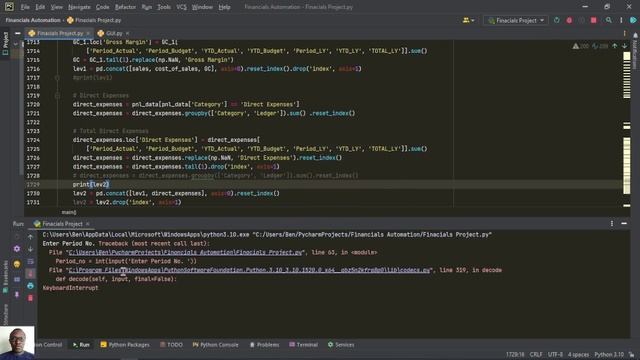
Task: Switch to the Finacials Project.py editor tab
Action: click(60, 33)
